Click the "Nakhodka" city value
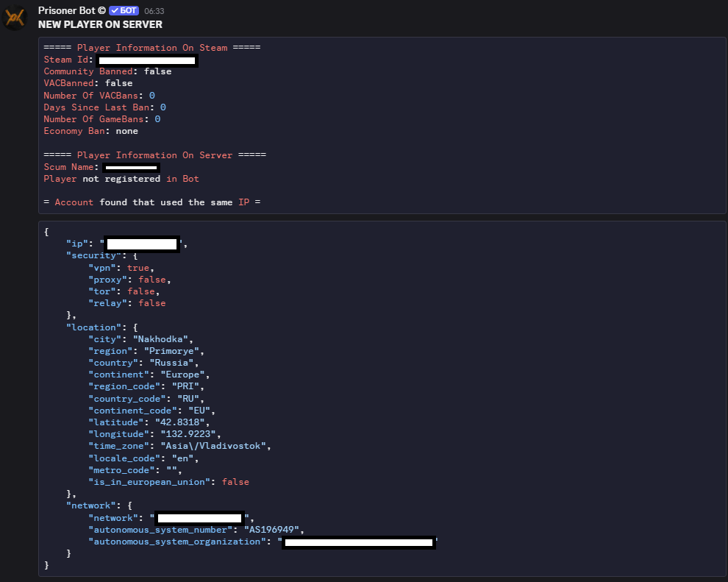Screen dimensions: 728x582 point(165,339)
